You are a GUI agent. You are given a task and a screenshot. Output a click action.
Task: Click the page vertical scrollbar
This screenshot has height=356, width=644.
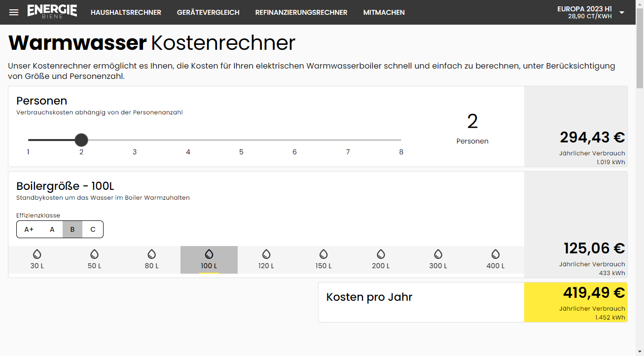640,197
